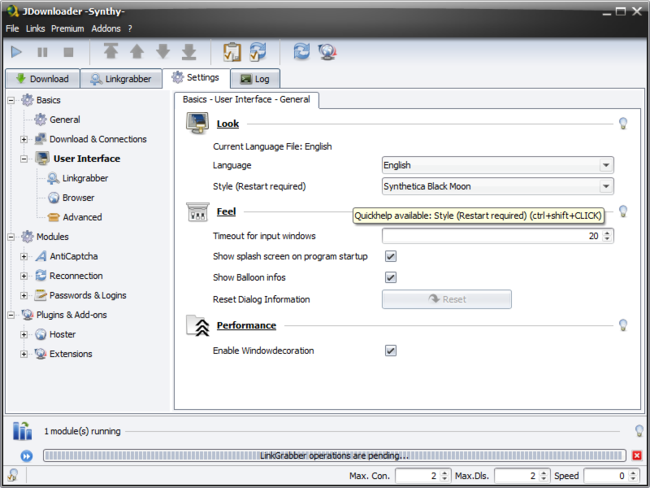Start downloads with the play icon
650x488 pixels.
tap(16, 52)
